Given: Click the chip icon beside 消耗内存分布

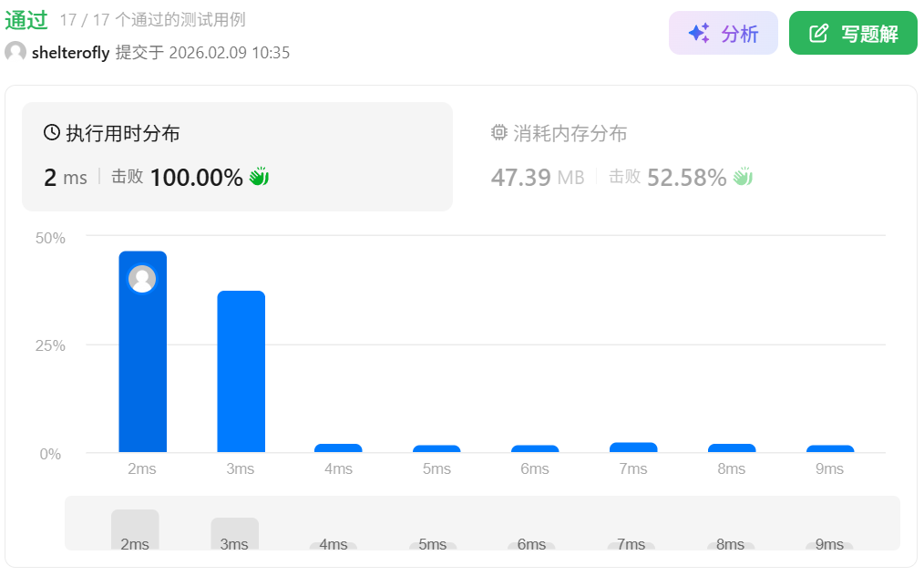Looking at the screenshot, I should [x=498, y=133].
